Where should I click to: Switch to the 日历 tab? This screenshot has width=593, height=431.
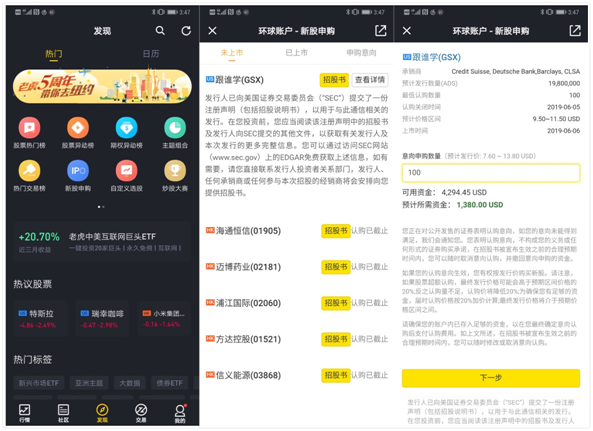[151, 54]
